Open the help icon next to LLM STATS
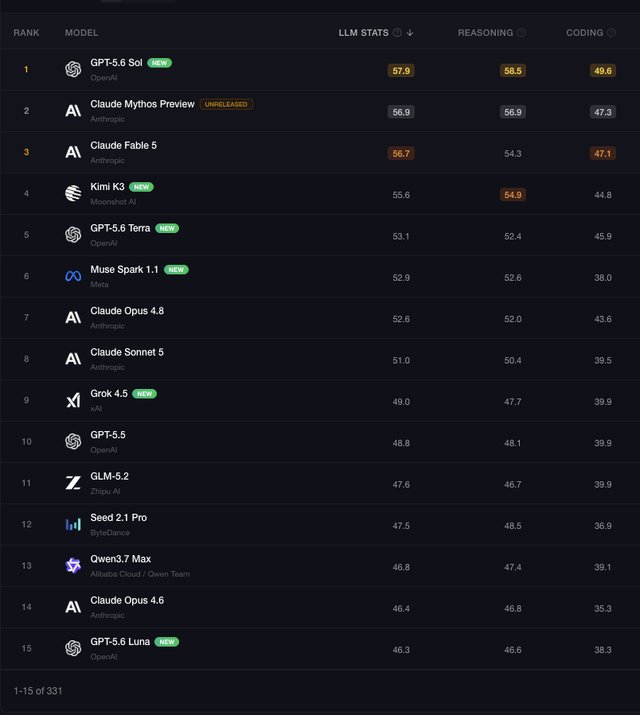Image resolution: width=640 pixels, height=715 pixels. pyautogui.click(x=397, y=32)
